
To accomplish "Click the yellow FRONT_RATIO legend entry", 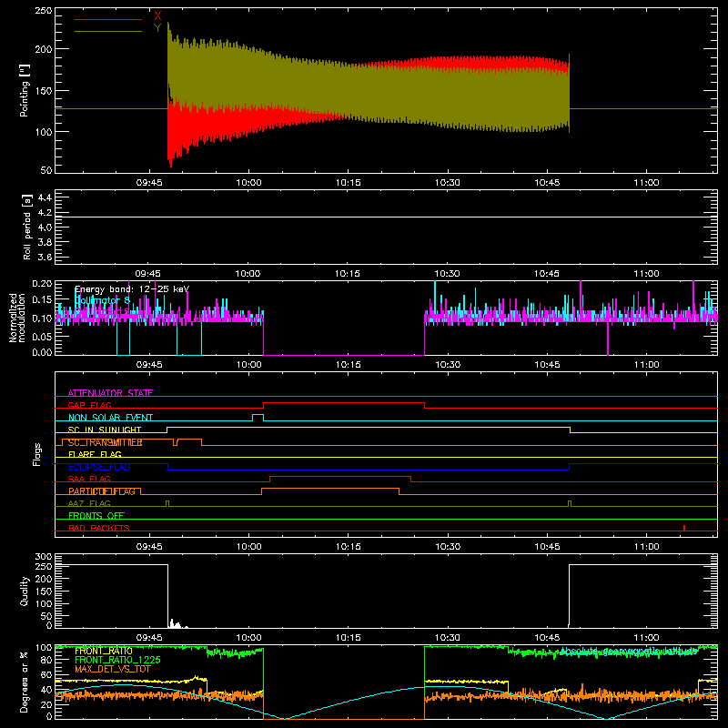I will pos(104,651).
